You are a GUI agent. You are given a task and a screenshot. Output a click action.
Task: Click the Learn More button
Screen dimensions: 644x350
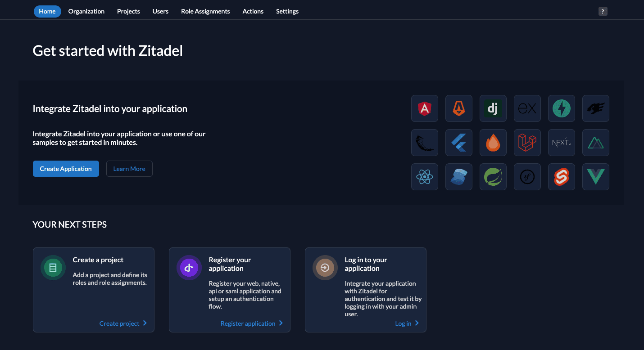tap(129, 169)
